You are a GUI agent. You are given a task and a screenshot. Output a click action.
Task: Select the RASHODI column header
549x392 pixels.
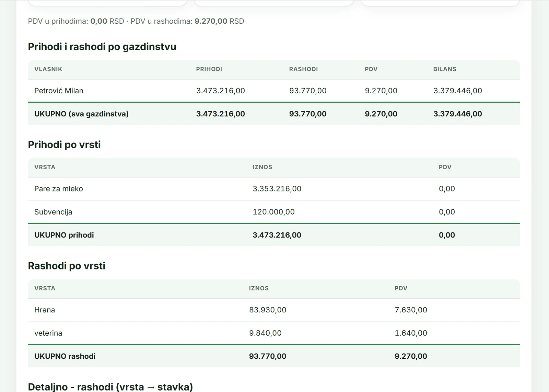pos(303,69)
